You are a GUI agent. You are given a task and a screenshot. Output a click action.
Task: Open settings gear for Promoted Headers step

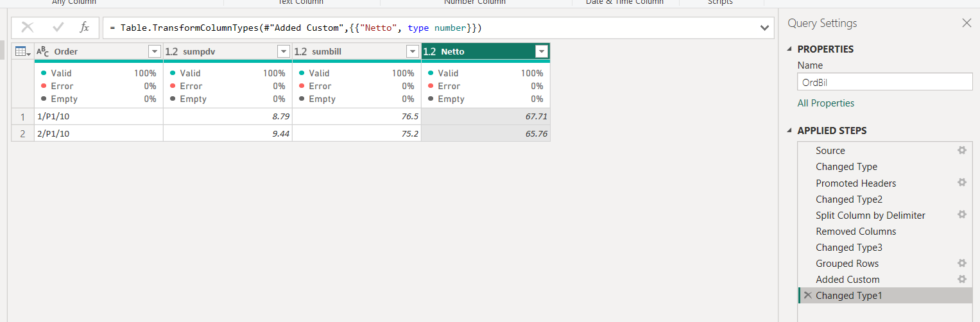tap(961, 182)
